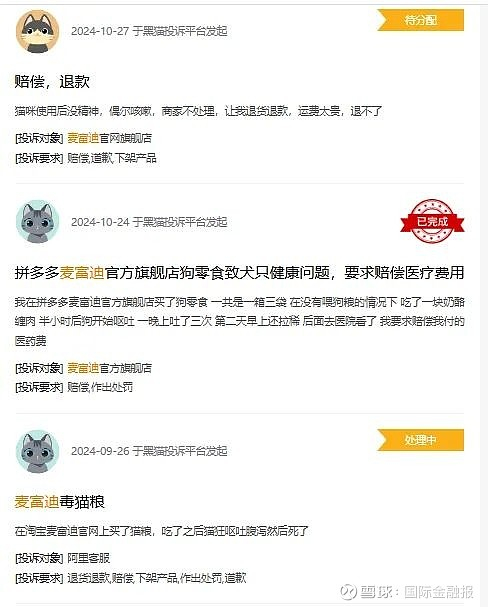Click the description text about 猫咪使用后没精神
The width and height of the screenshot is (488, 607).
pyautogui.click(x=198, y=111)
